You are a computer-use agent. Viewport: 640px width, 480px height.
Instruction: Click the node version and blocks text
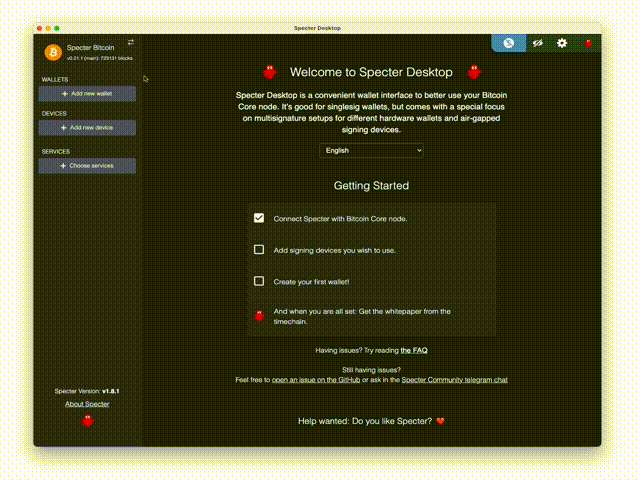(100, 58)
